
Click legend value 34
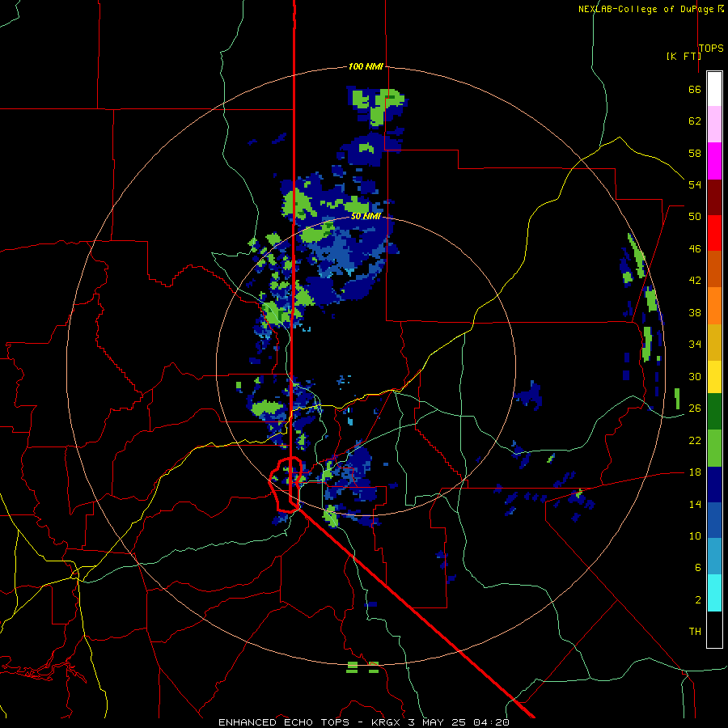tap(695, 345)
